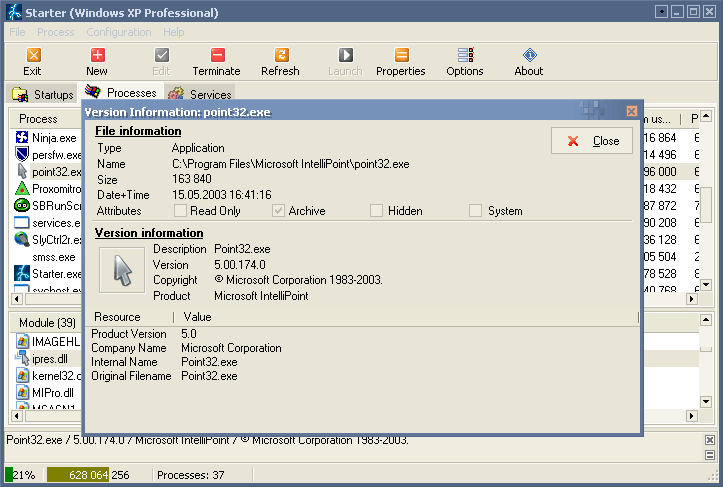Click module list down scroll arrow
Viewport: 723px width, 487px height.
705,401
